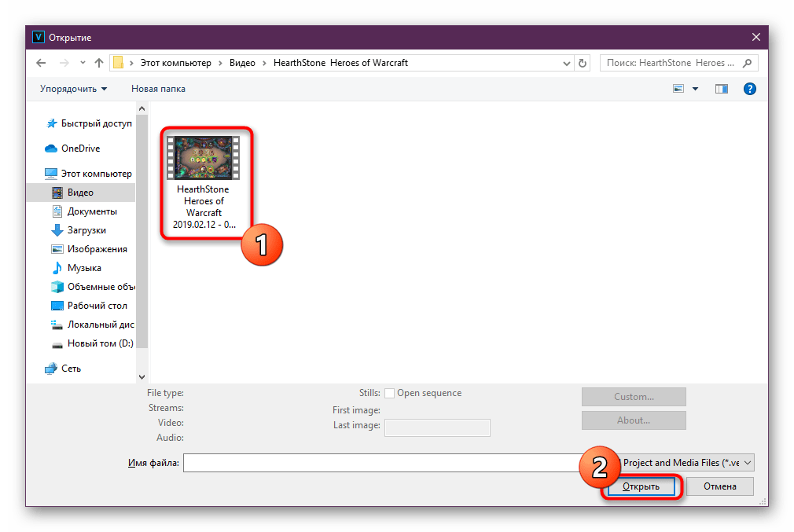
Task: Click the Vegas 'V' title bar icon
Action: [38, 37]
